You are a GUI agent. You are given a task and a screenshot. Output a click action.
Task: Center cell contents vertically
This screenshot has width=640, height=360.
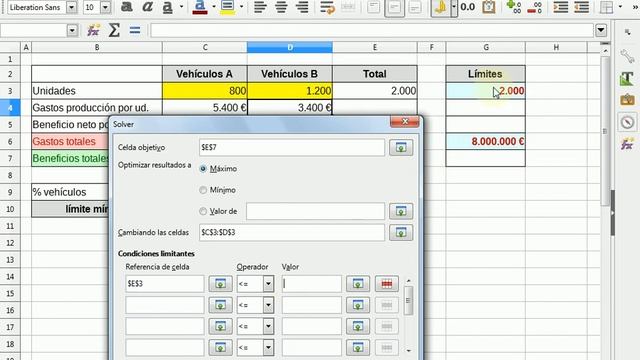pyautogui.click(x=394, y=7)
